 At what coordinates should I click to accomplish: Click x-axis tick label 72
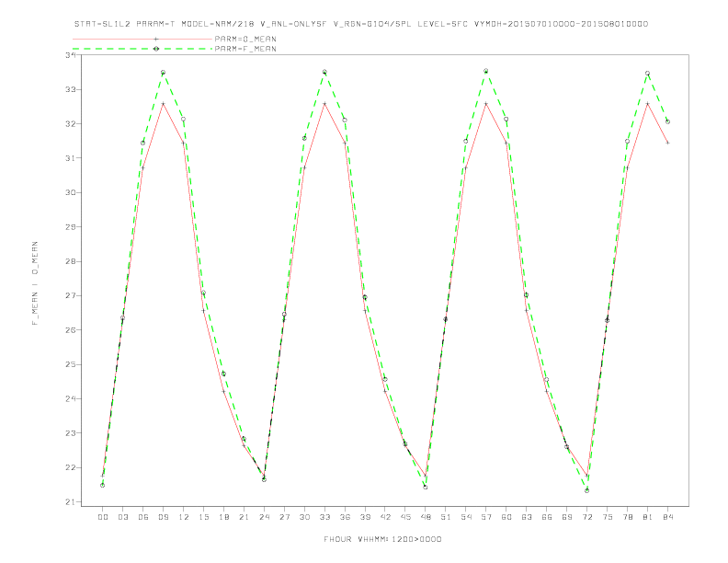(x=587, y=517)
